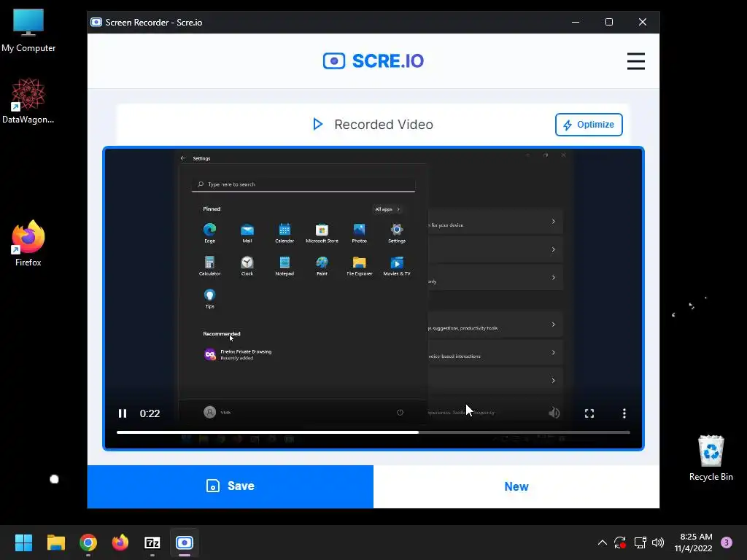Viewport: 747px width, 560px height.
Task: Seek on the video progress bar
Action: point(373,432)
